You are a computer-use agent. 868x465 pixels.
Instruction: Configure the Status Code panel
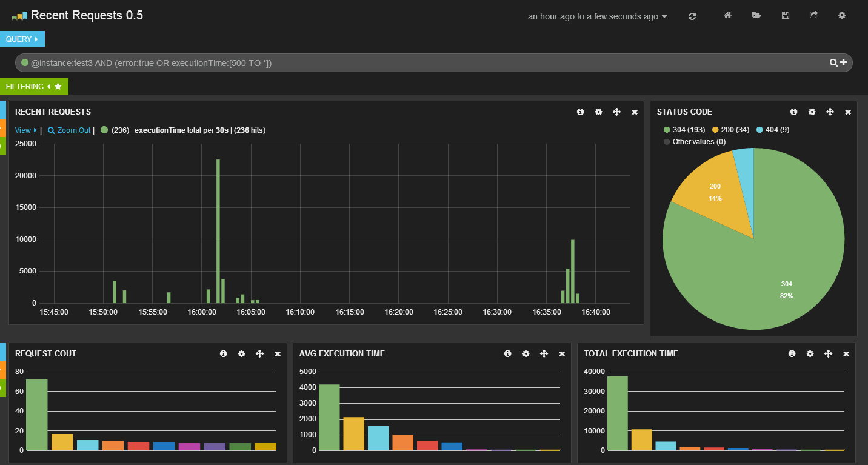click(x=812, y=112)
